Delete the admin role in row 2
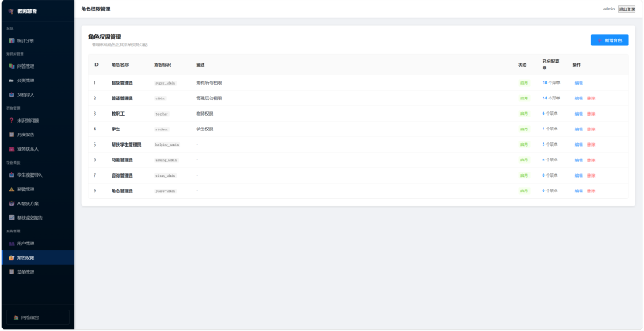The width and height of the screenshot is (644, 331). 591,99
